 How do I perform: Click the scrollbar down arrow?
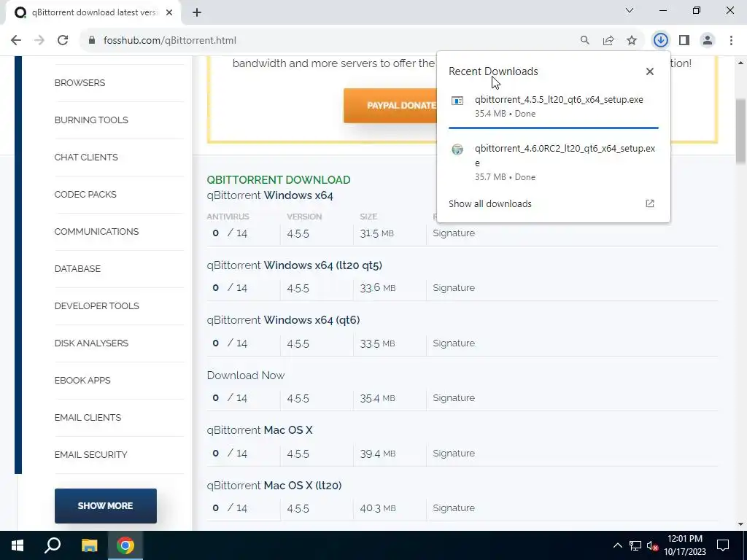point(740,524)
